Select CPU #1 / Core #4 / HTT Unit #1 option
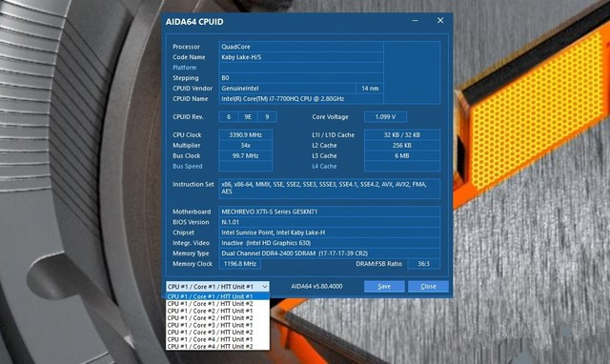The height and width of the screenshot is (364, 610). 217,339
